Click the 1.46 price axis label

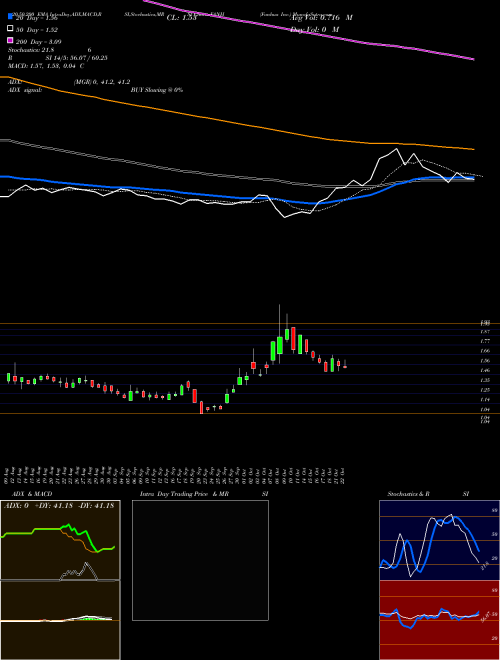(484, 370)
